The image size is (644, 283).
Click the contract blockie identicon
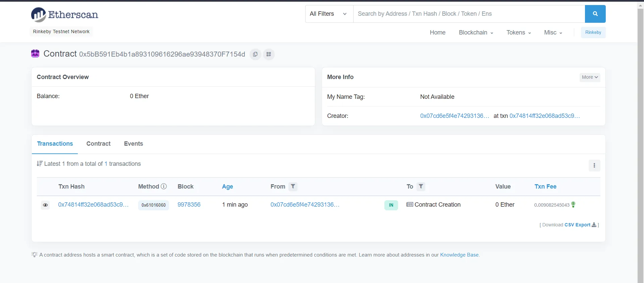click(x=35, y=54)
